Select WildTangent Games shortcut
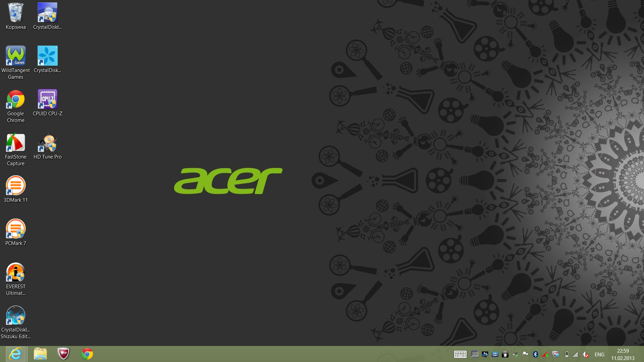The width and height of the screenshot is (644, 362). point(15,63)
